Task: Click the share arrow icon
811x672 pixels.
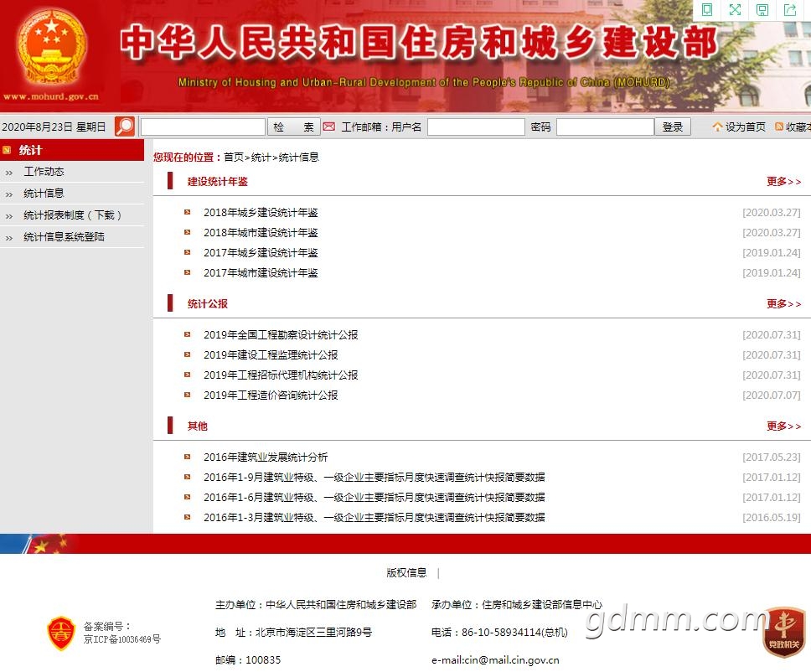Action: [790, 10]
